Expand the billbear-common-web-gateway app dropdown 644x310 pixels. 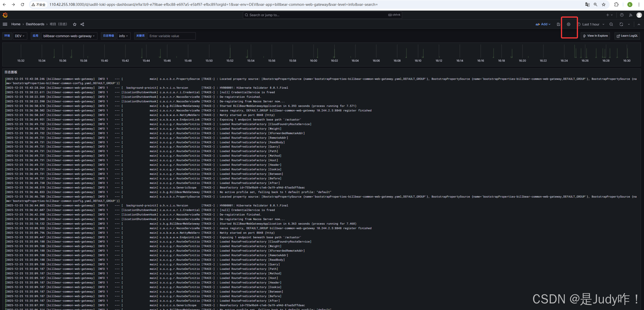pos(69,36)
